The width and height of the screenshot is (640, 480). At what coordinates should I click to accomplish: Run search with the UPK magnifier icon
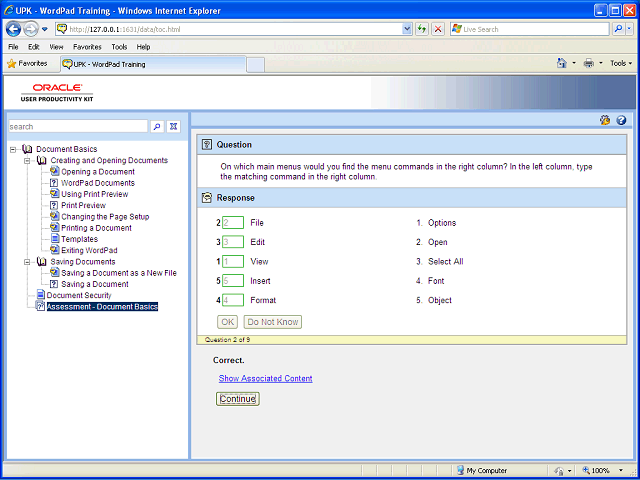(x=157, y=127)
